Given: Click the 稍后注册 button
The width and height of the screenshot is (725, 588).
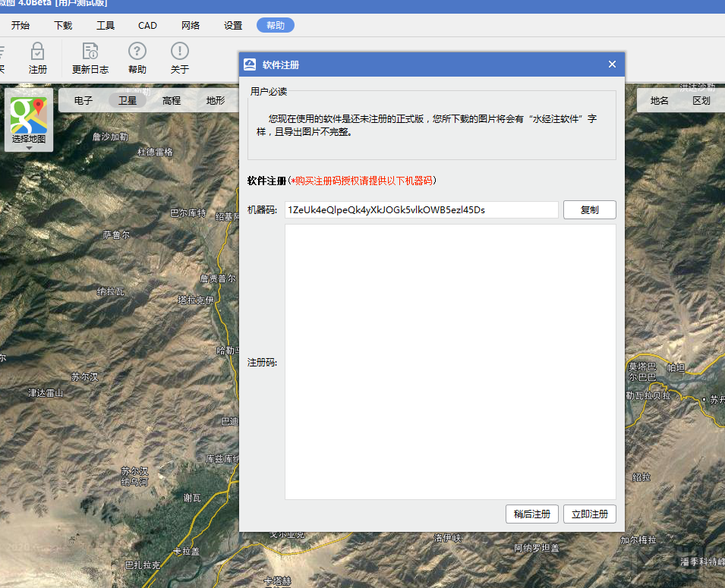Looking at the screenshot, I should click(532, 514).
